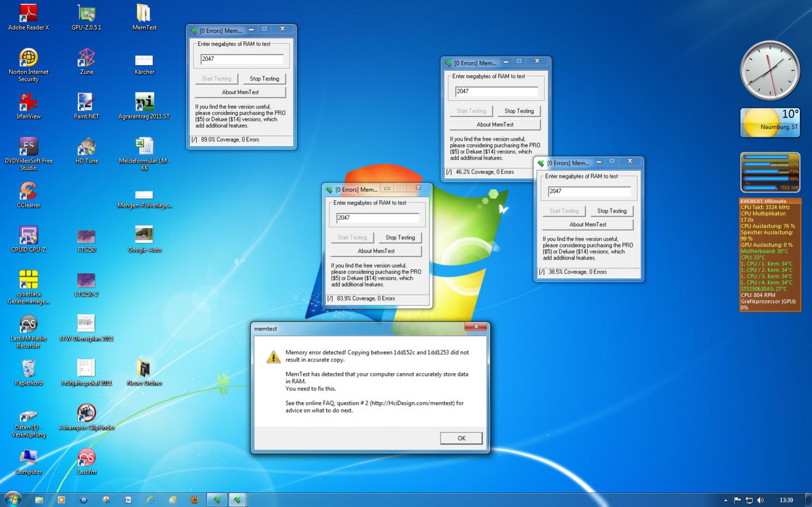Open About MemTest in the 38.5% coverage window

tap(588, 225)
